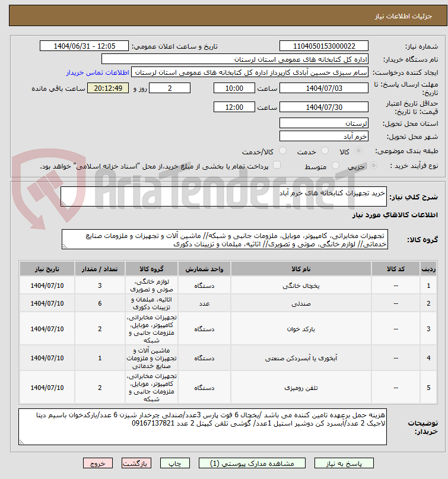Click the کد کالا column header

point(396,269)
